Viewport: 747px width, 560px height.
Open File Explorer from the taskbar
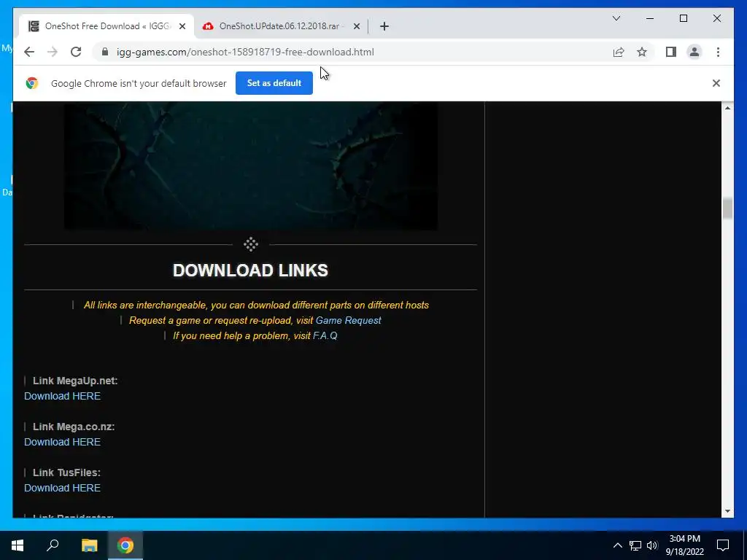point(89,545)
